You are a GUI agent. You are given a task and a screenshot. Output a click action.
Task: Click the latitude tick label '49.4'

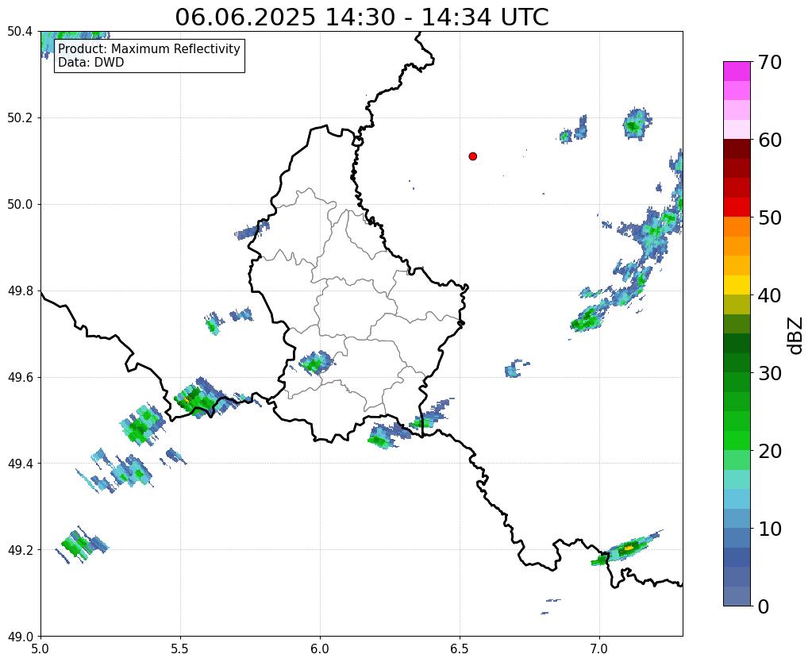pyautogui.click(x=20, y=463)
